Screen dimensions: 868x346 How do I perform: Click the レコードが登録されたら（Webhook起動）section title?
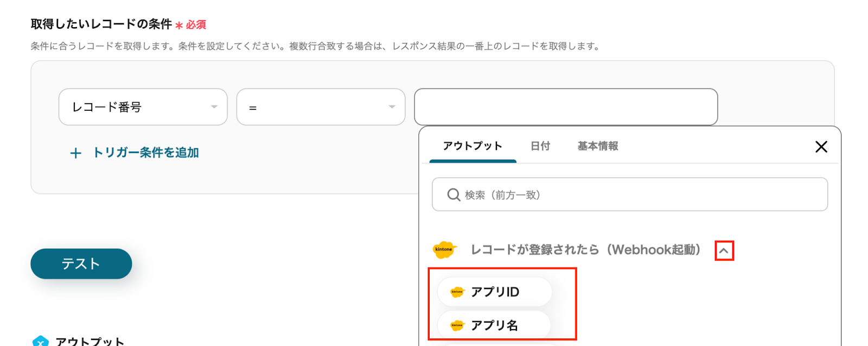click(x=585, y=250)
